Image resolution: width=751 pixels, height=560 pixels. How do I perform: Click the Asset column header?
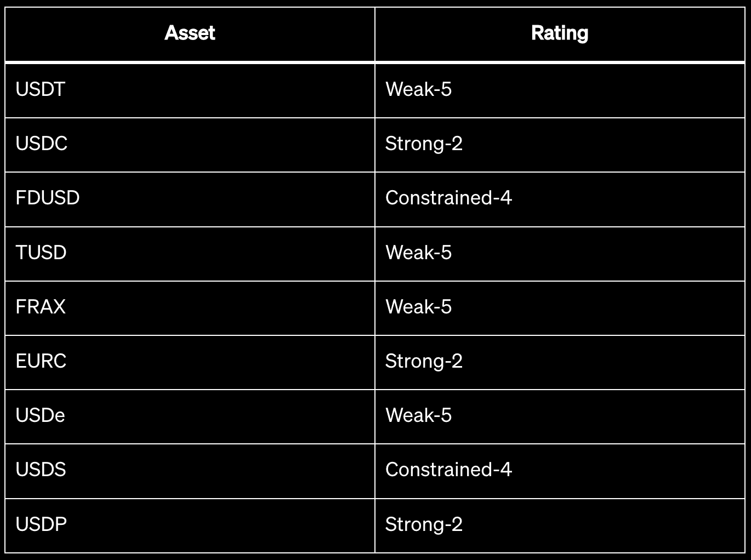190,34
